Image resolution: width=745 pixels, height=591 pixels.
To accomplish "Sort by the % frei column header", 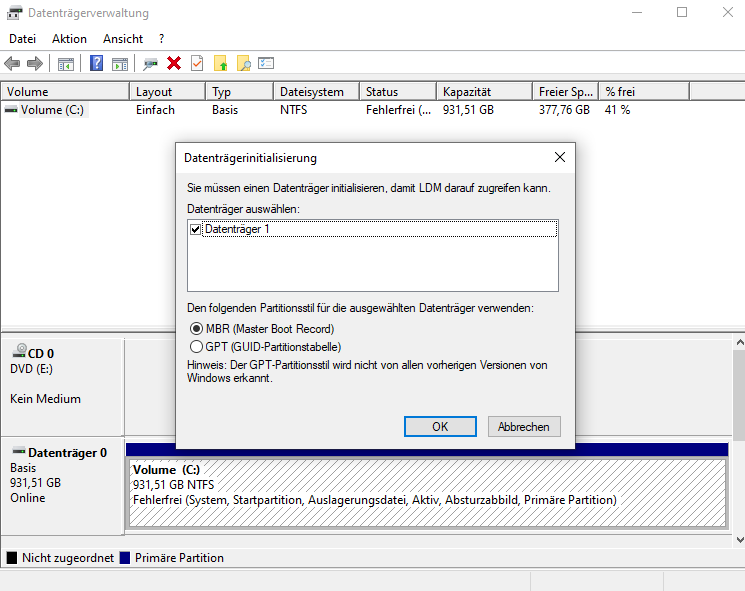I will click(644, 92).
